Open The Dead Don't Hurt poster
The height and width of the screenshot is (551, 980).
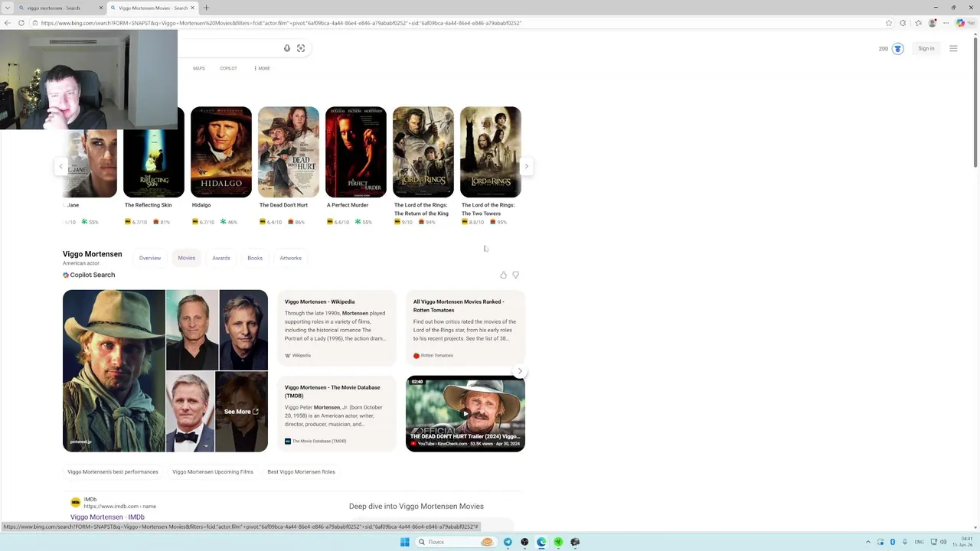point(289,152)
